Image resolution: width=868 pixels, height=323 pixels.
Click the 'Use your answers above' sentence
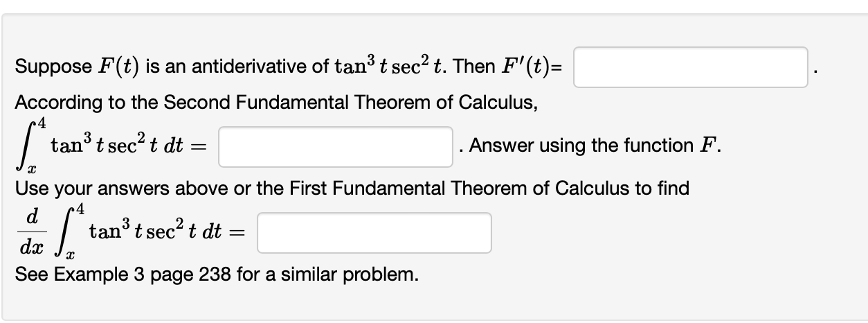(352, 188)
